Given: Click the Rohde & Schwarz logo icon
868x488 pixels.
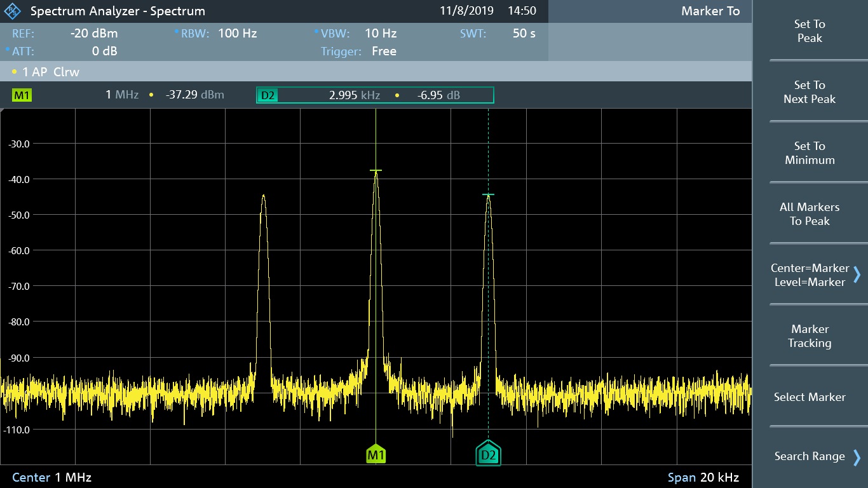Looking at the screenshot, I should click(12, 11).
